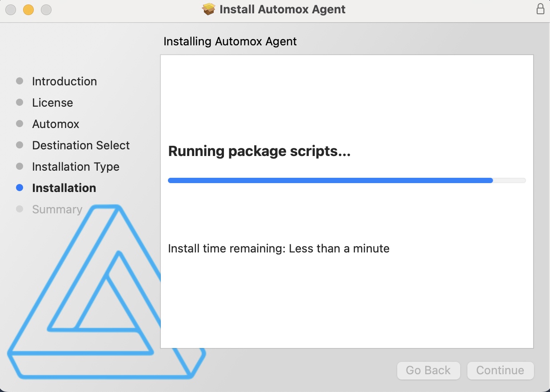The height and width of the screenshot is (392, 550).
Task: Click the installation progress bar
Action: pyautogui.click(x=347, y=180)
